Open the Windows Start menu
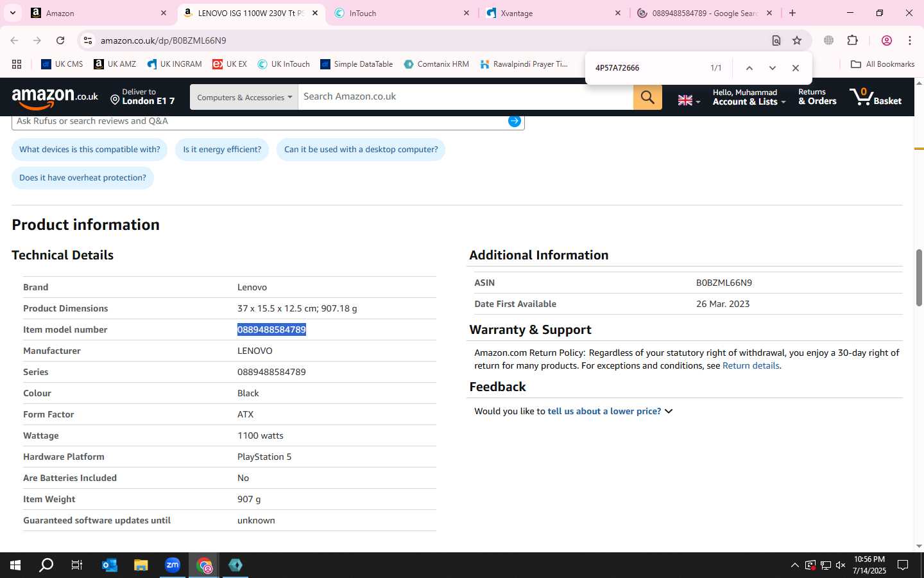The image size is (924, 578). coord(15,565)
